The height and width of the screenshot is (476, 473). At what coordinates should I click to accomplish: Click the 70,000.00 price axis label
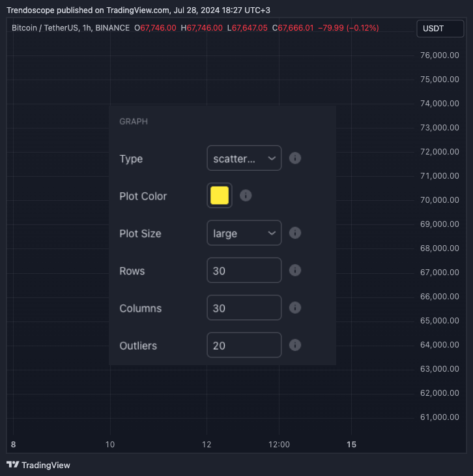tap(439, 200)
